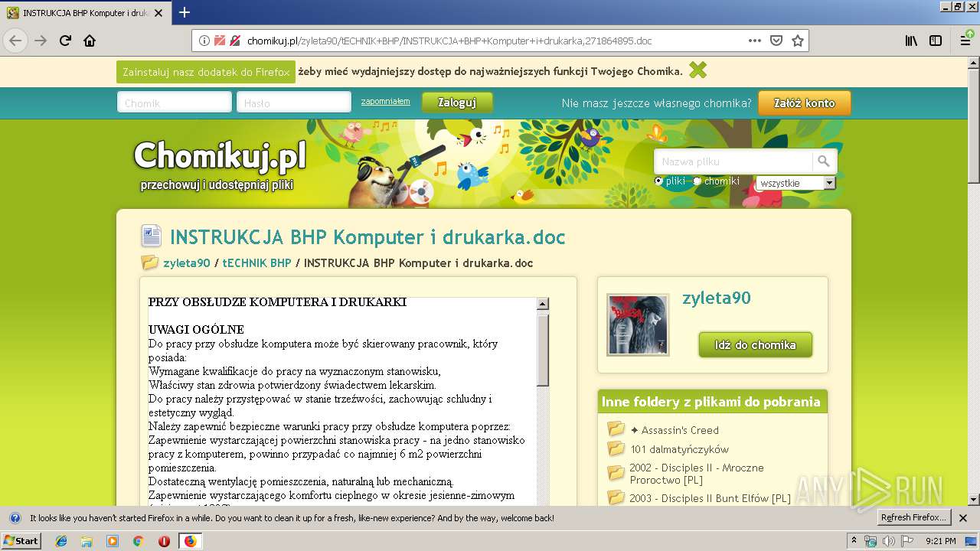980x551 pixels.
Task: Open the 'wszystkie' file type dropdown
Action: coord(795,183)
